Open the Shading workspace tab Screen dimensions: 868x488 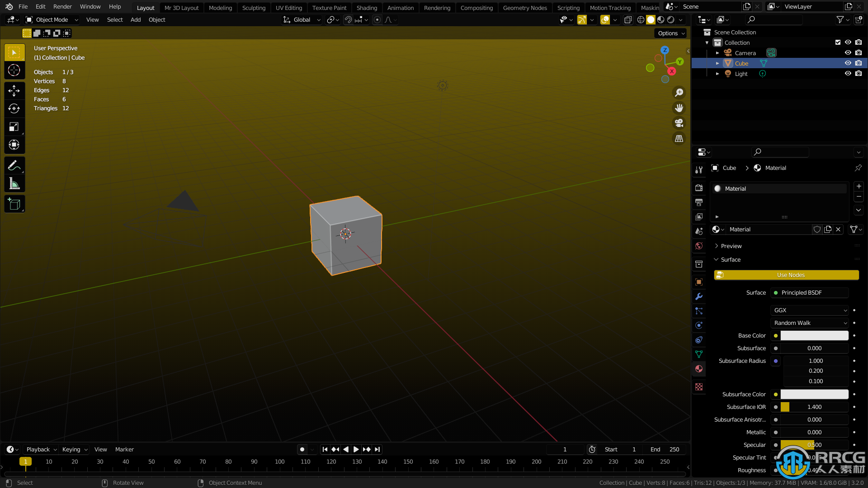click(366, 7)
